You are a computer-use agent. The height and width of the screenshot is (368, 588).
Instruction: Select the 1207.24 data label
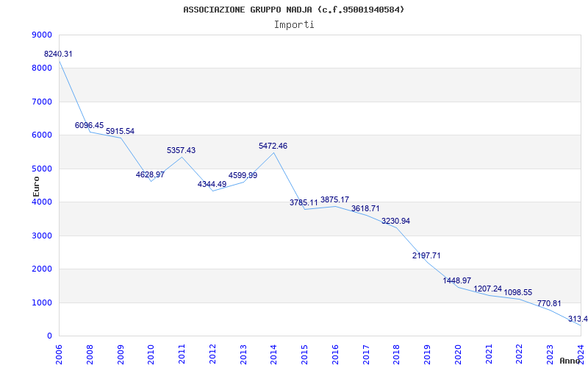(487, 289)
